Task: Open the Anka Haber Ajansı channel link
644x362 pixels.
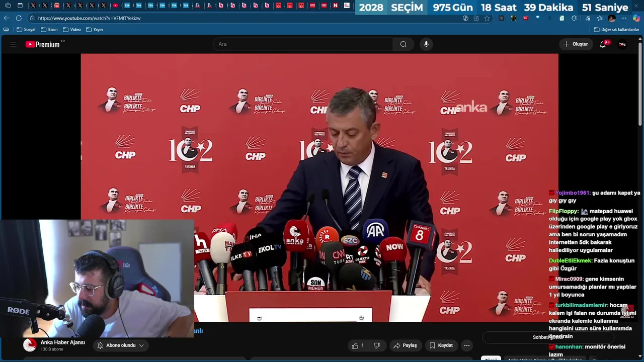Action: point(63,342)
